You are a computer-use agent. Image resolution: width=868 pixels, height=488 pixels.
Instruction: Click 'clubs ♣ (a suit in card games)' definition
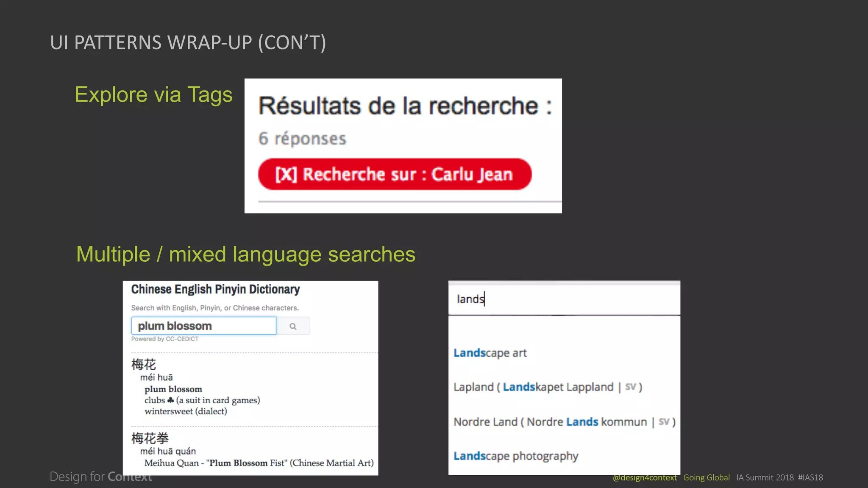pos(202,400)
